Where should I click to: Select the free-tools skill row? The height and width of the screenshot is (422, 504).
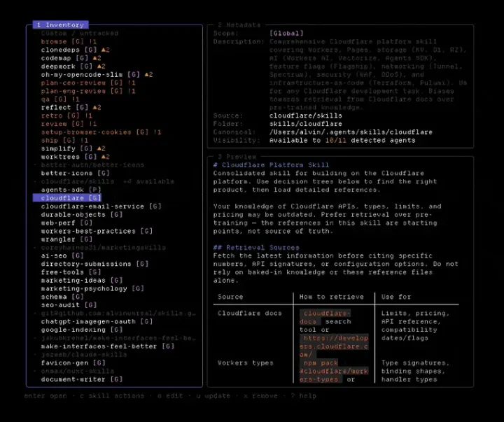(x=71, y=272)
